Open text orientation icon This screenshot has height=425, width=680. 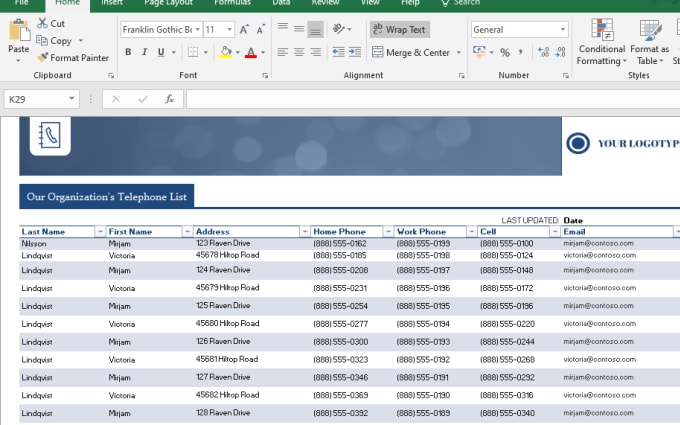click(338, 29)
